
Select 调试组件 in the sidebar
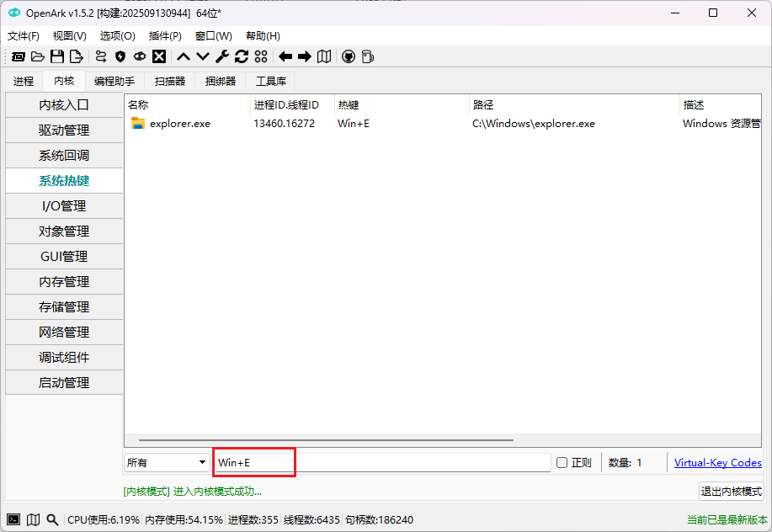point(64,357)
